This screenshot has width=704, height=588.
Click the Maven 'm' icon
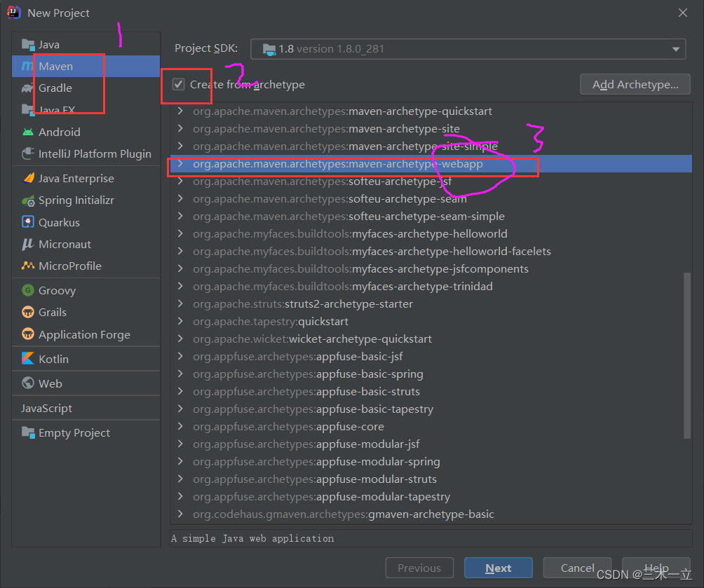27,67
